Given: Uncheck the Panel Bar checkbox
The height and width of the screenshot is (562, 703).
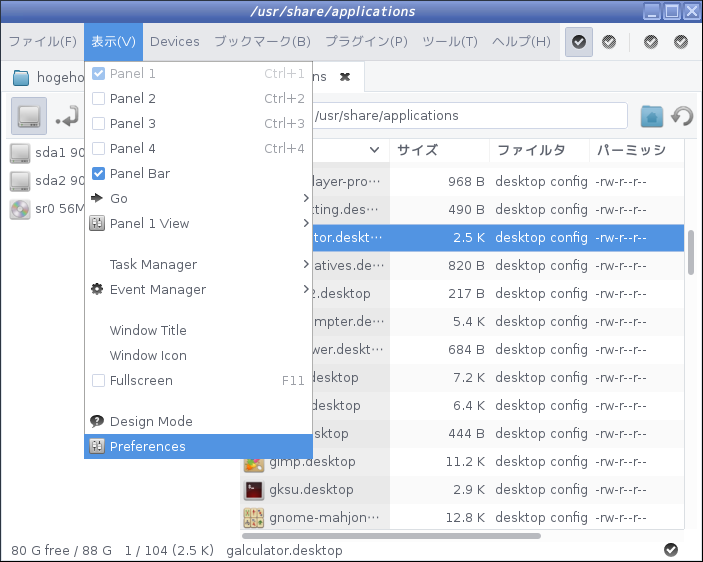Looking at the screenshot, I should (x=98, y=173).
